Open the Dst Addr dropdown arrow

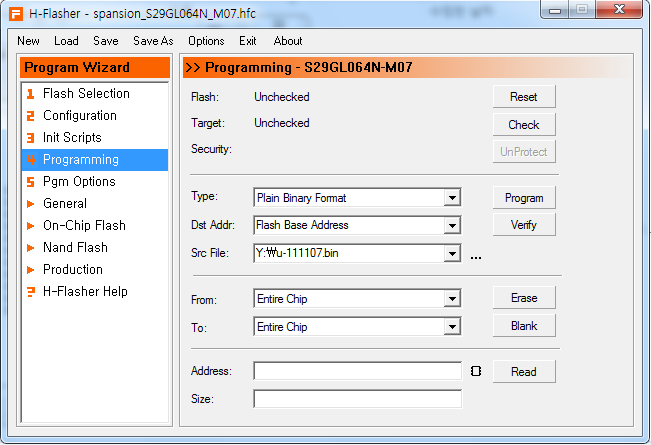click(x=452, y=225)
